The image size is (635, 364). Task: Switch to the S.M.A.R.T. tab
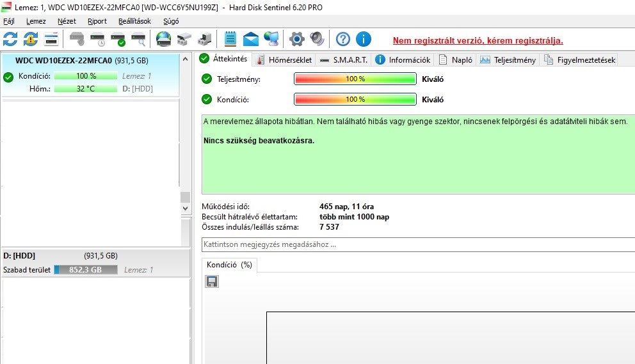point(343,60)
